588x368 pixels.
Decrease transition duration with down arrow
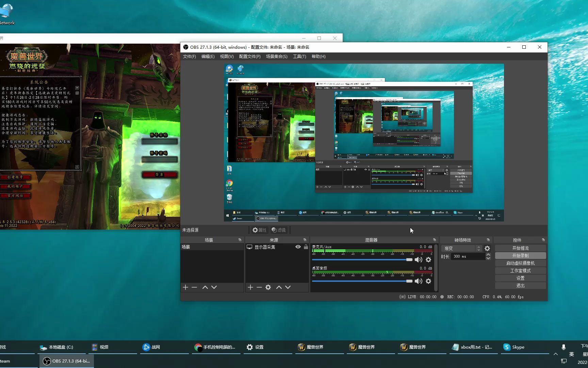[488, 258]
